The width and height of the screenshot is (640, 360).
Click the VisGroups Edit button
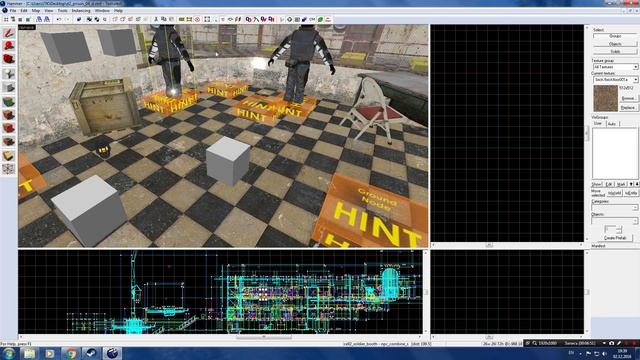pos(609,184)
